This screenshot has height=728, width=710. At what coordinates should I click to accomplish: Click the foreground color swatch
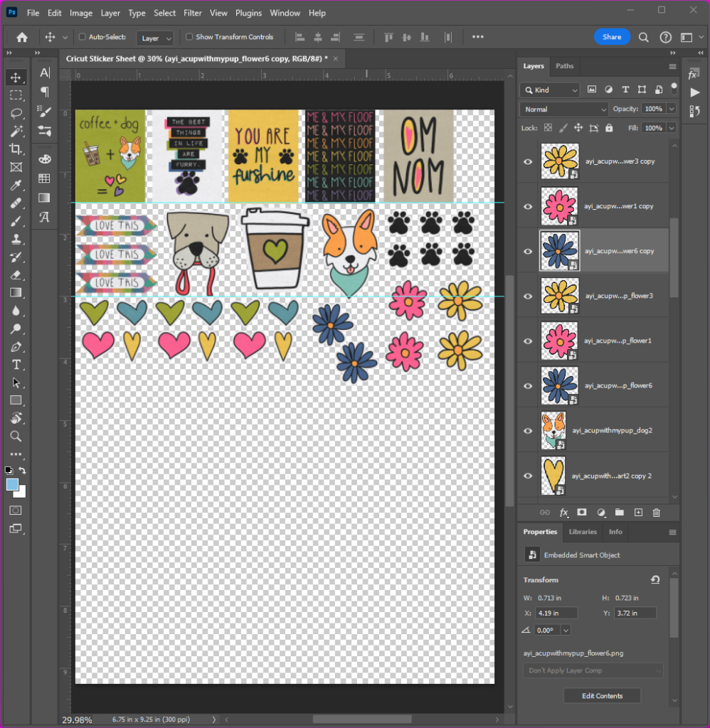pos(12,485)
